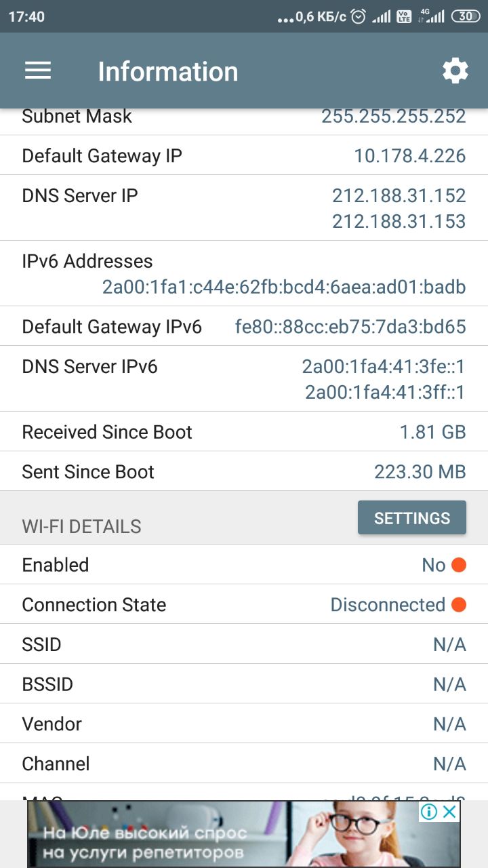The height and width of the screenshot is (868, 488).
Task: Tap the orange Wi-Fi Enabled status dot
Action: click(x=459, y=565)
